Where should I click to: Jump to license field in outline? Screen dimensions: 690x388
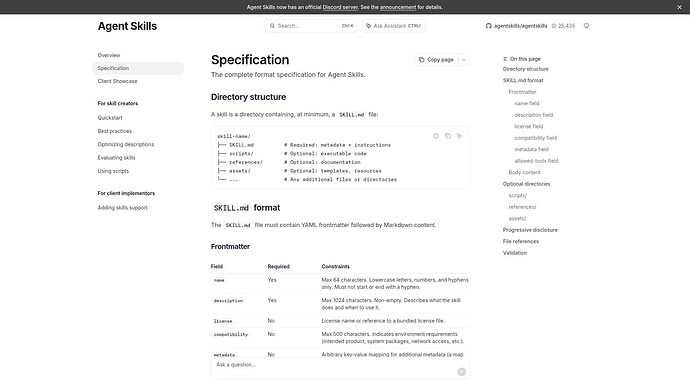pos(529,126)
